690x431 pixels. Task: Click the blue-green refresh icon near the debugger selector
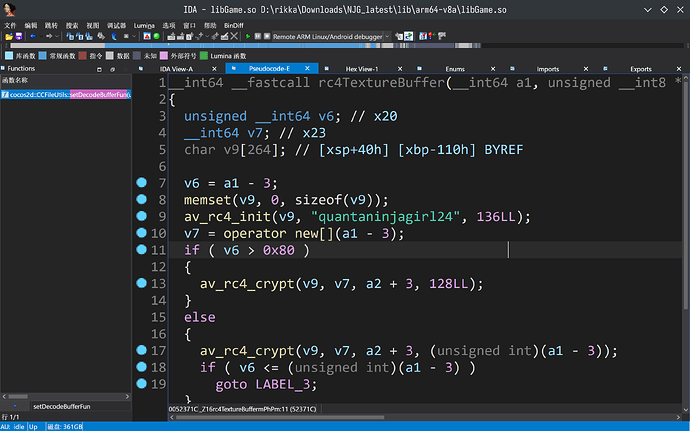click(x=409, y=36)
